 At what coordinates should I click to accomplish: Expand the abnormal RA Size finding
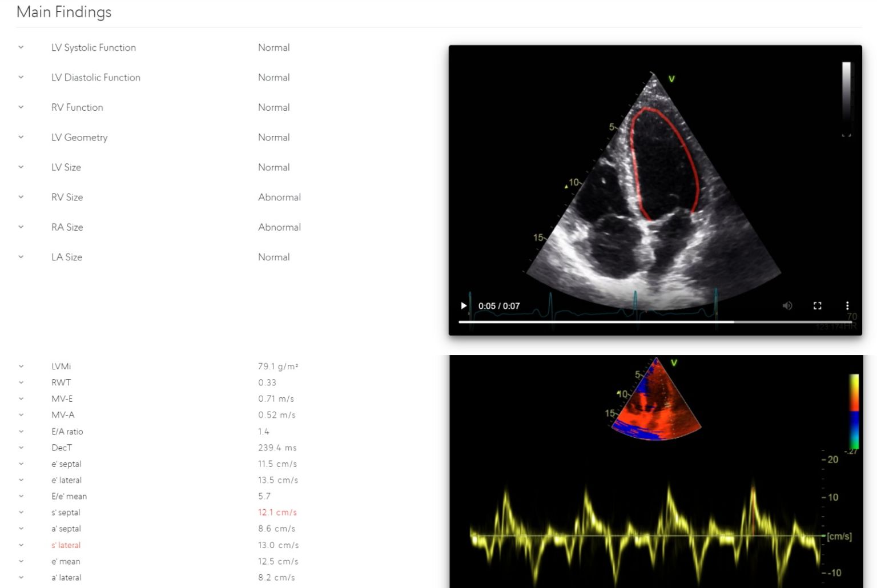(x=21, y=227)
